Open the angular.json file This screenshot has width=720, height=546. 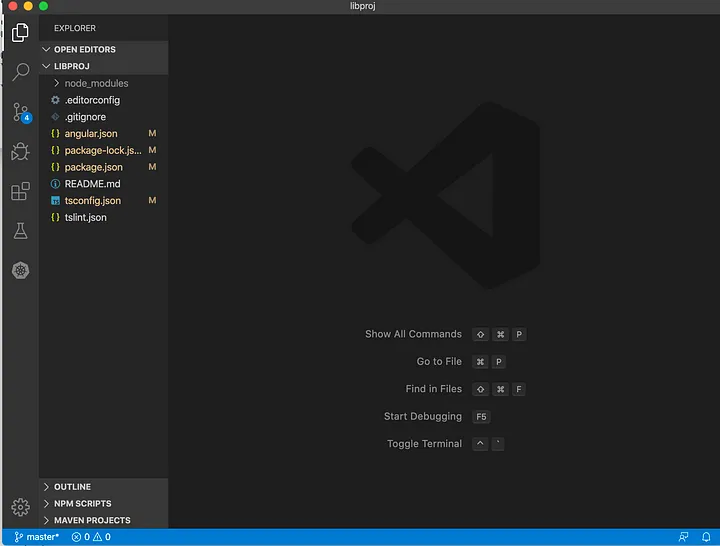(x=90, y=134)
